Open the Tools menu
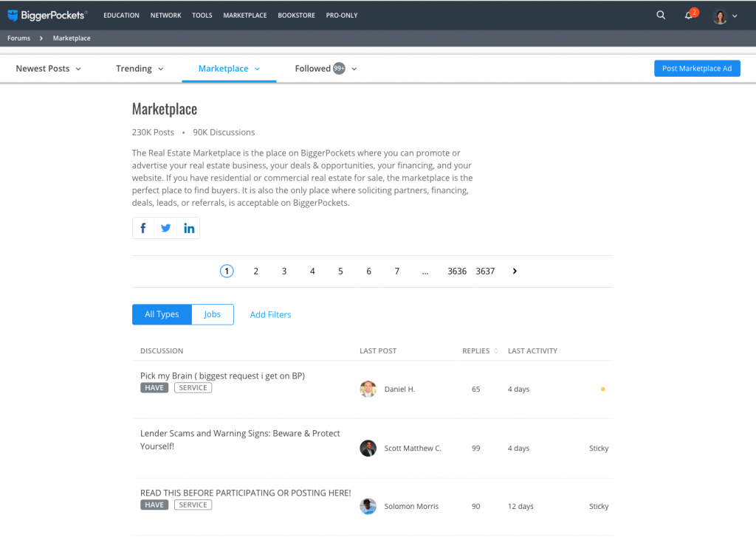The width and height of the screenshot is (756, 540). pyautogui.click(x=202, y=15)
